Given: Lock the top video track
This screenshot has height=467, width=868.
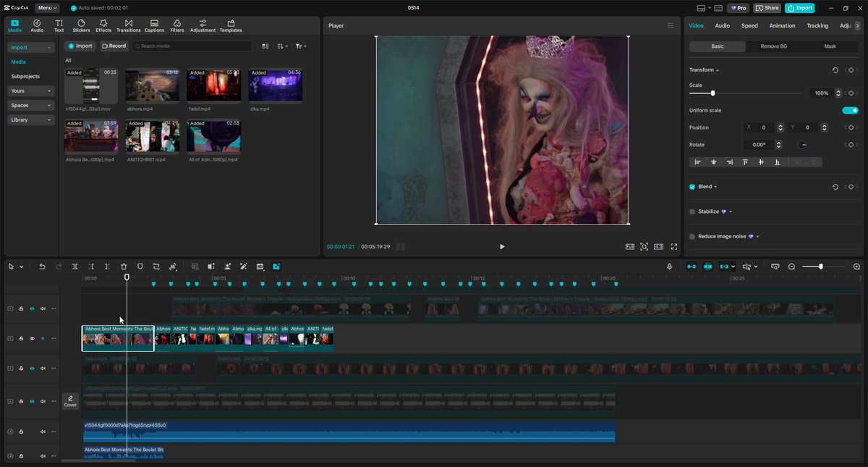Looking at the screenshot, I should click(21, 308).
